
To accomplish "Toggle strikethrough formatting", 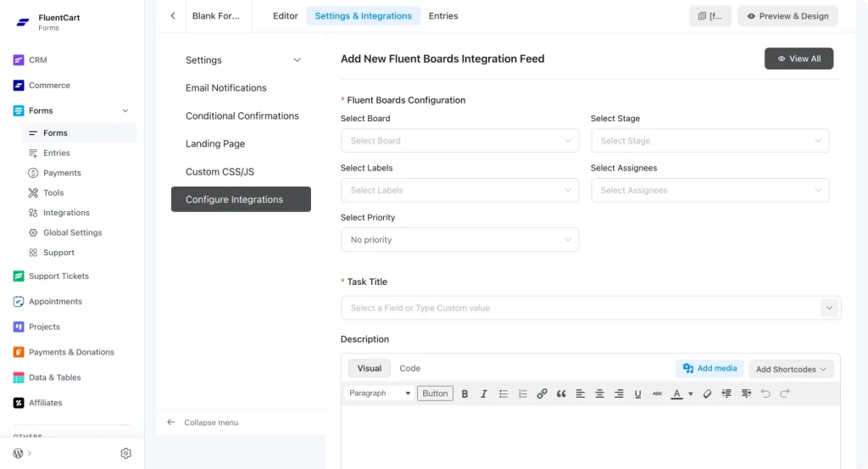I will point(657,394).
